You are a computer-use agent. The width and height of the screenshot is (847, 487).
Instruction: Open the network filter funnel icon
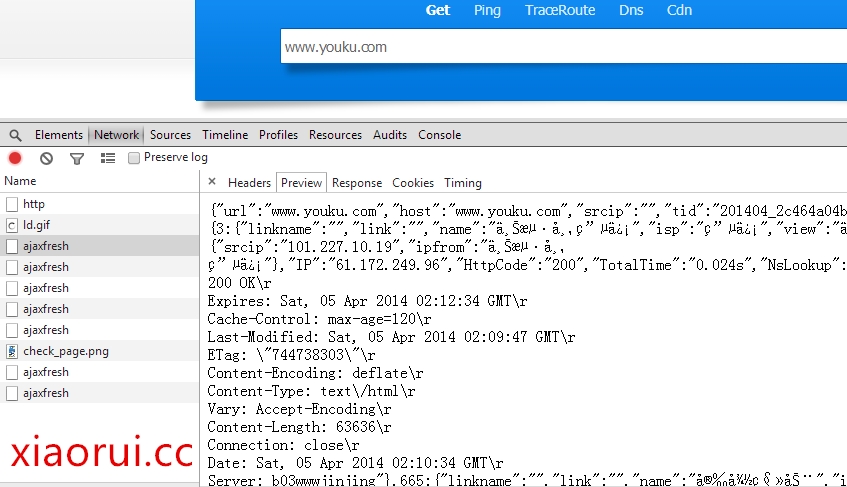point(76,158)
